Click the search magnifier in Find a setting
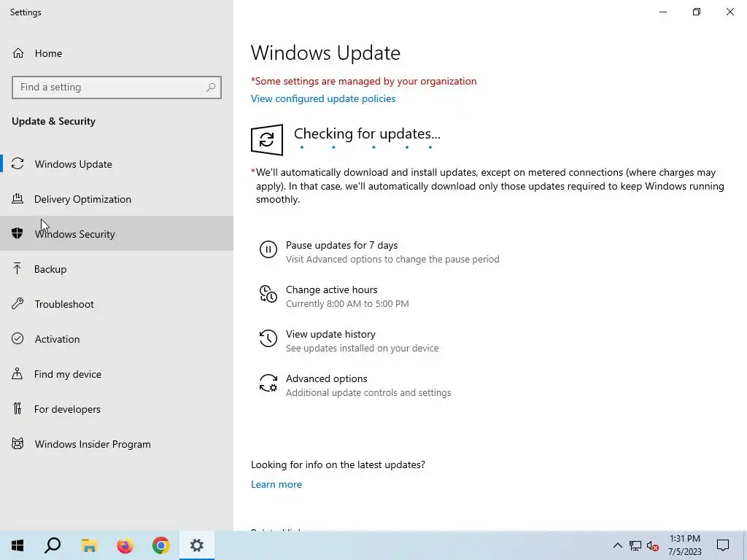This screenshot has width=747, height=560. [211, 87]
